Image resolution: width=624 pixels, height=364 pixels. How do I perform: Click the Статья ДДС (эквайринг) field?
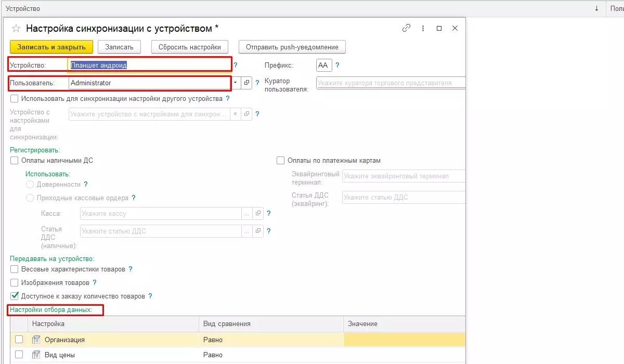404,197
